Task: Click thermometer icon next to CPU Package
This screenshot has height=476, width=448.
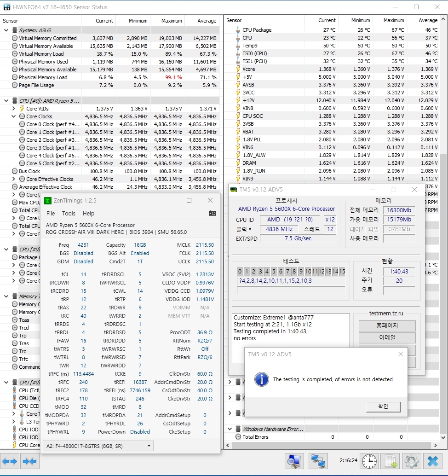Action: tap(238, 30)
